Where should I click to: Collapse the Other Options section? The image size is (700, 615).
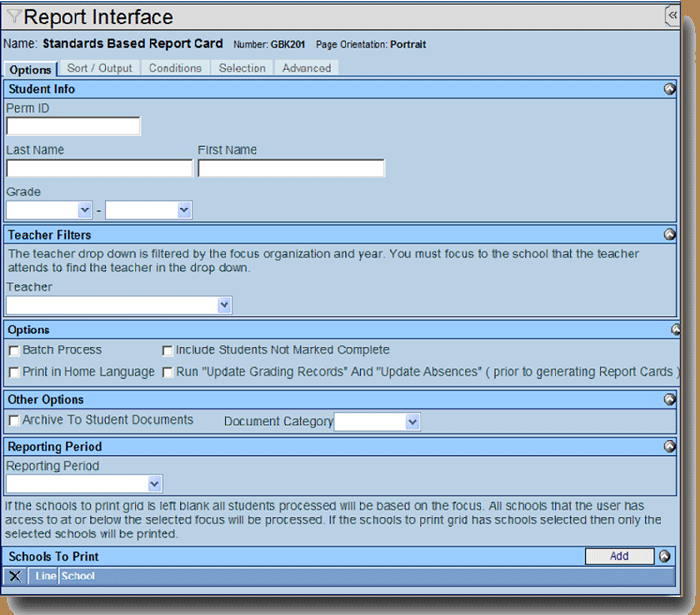coord(670,400)
